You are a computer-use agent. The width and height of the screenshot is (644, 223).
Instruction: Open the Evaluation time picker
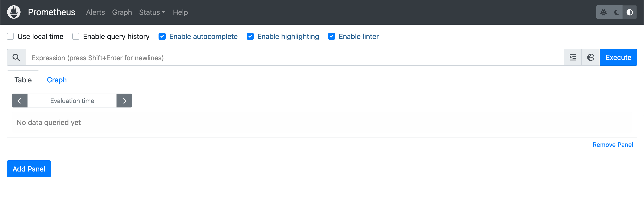click(x=72, y=100)
